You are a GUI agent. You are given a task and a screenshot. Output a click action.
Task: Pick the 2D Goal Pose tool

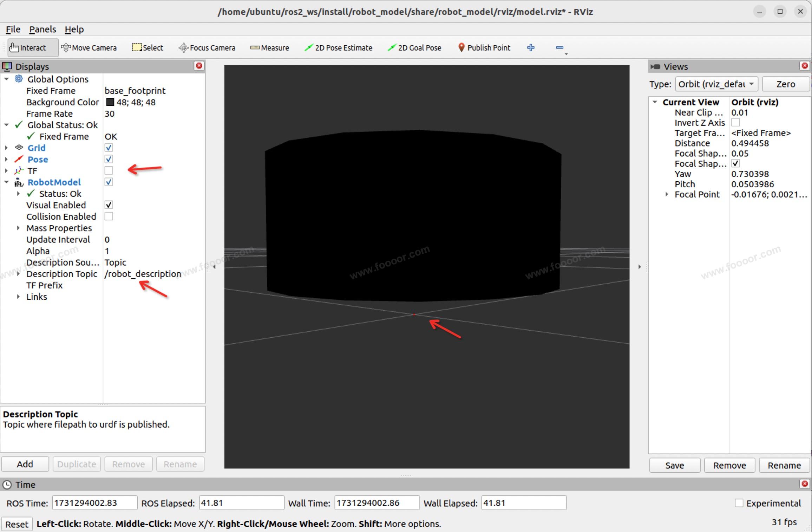tap(415, 48)
